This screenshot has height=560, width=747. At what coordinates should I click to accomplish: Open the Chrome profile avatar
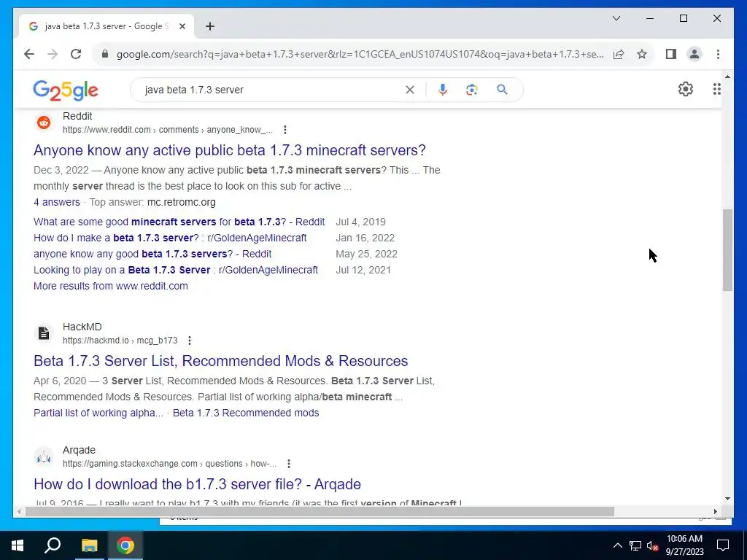point(694,54)
